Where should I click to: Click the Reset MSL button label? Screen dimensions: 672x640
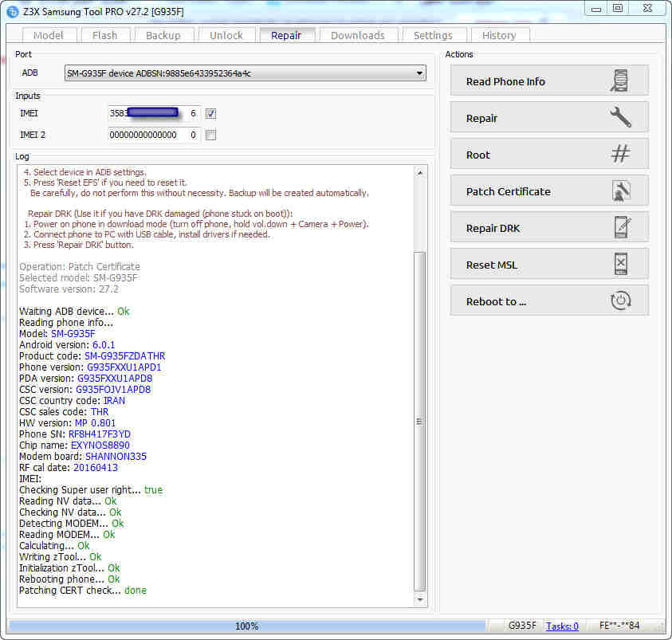(492, 265)
